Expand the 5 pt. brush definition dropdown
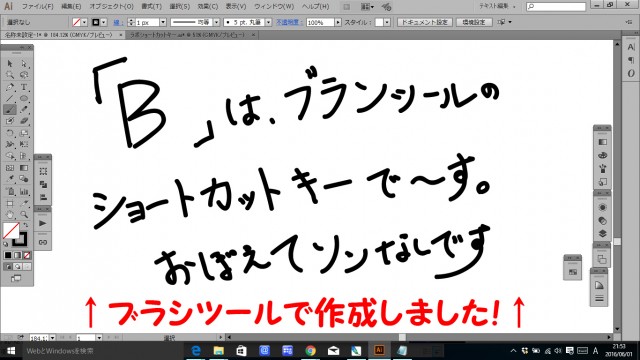 [x=268, y=22]
